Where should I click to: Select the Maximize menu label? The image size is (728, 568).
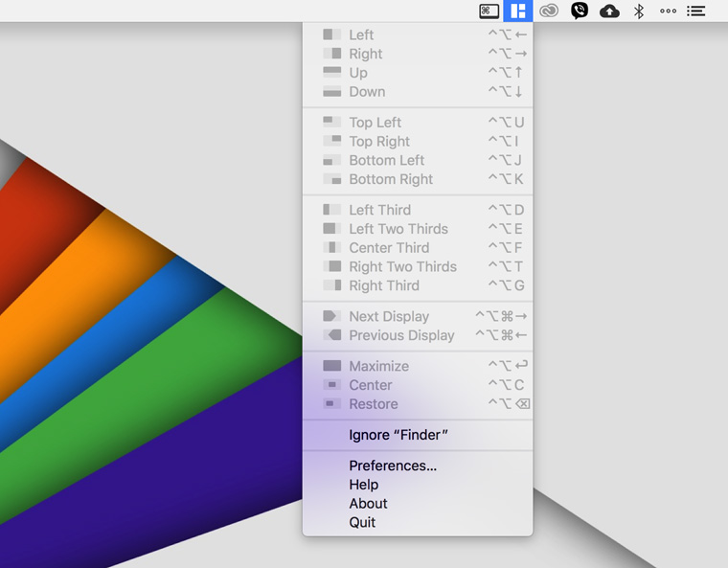pos(379,366)
